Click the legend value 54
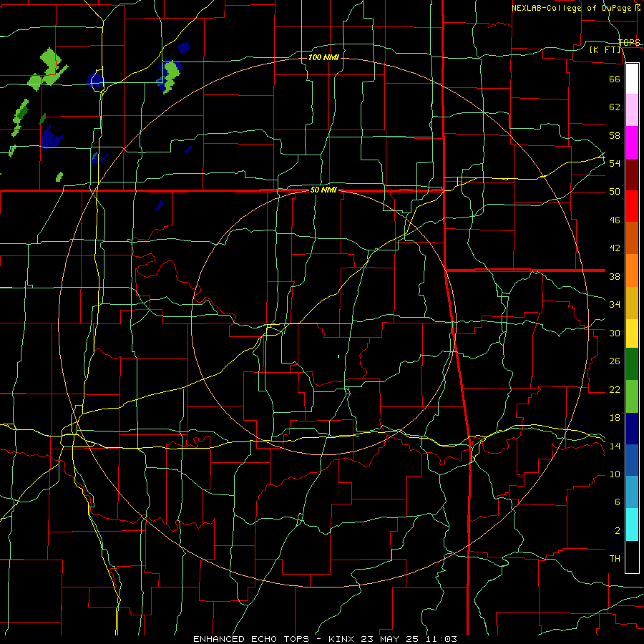The image size is (644, 644). pyautogui.click(x=615, y=163)
